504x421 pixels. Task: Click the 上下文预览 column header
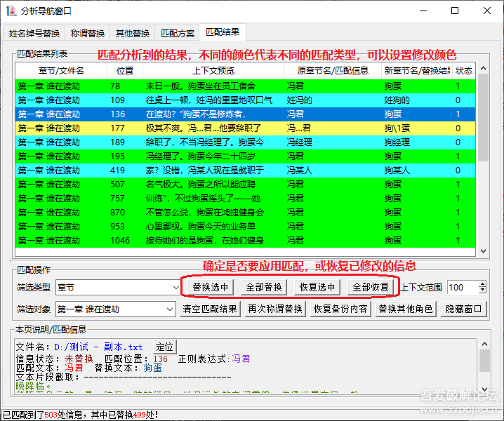[213, 71]
